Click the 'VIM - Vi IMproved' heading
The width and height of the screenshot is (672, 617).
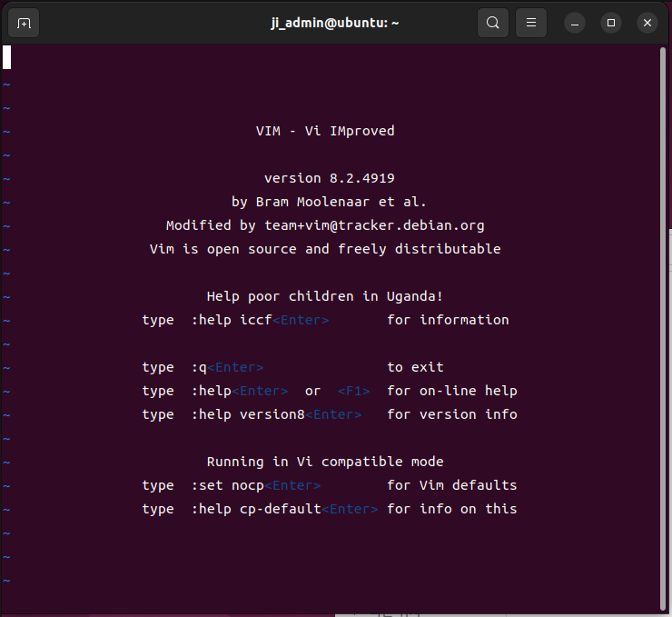325,131
